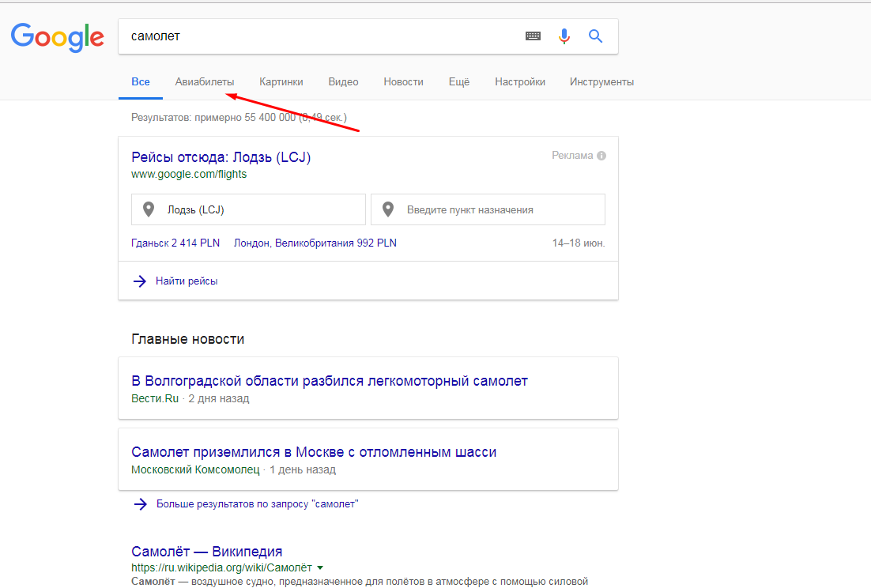Viewport: 871px width, 588px height.
Task: Switch to the Видео tab
Action: [x=343, y=81]
